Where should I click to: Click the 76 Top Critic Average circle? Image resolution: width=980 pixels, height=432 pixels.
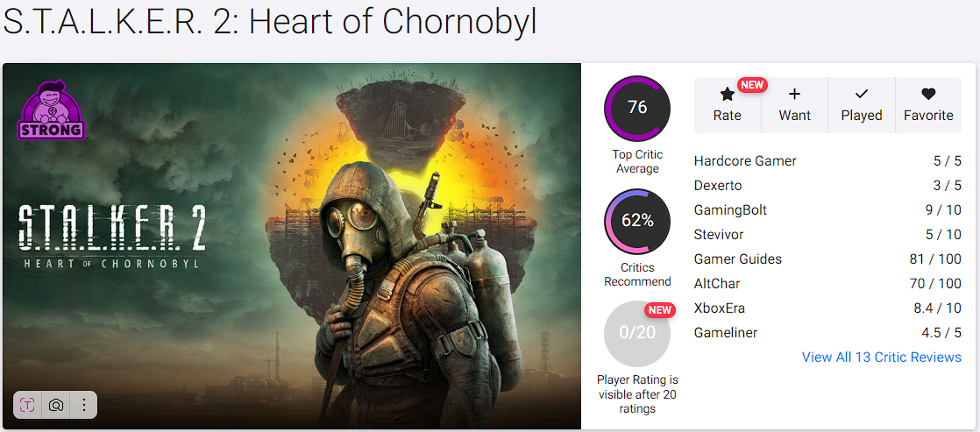click(637, 108)
